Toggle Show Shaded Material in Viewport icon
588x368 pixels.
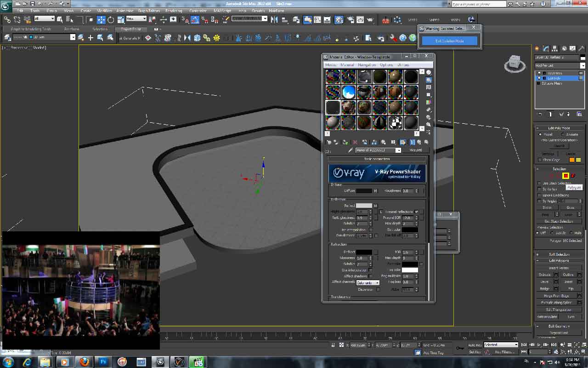coord(403,143)
